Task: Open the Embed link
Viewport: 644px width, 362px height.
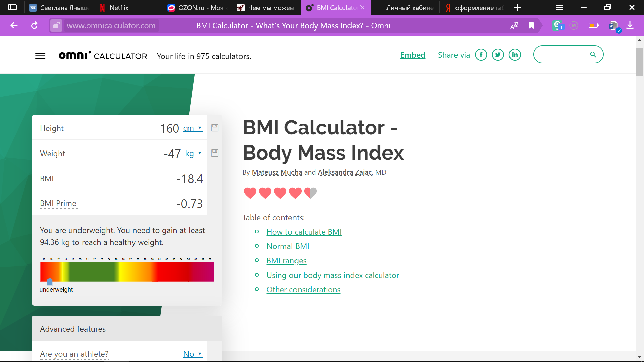Action: 413,55
